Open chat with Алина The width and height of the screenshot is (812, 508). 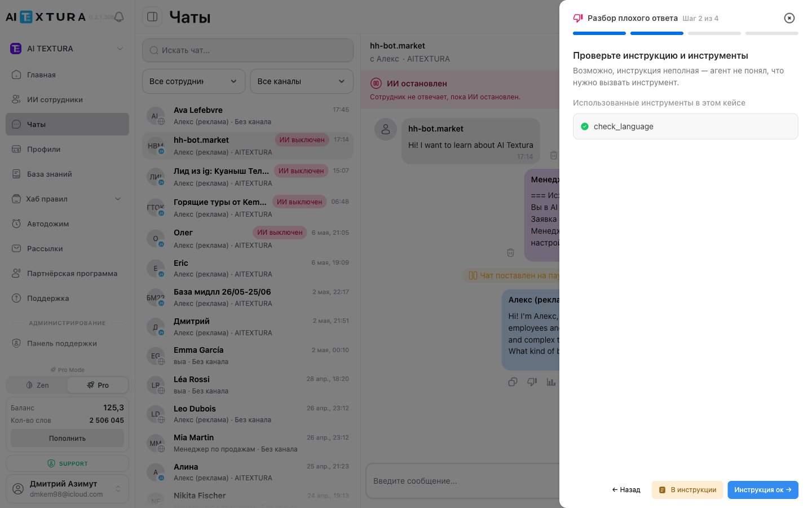(248, 472)
